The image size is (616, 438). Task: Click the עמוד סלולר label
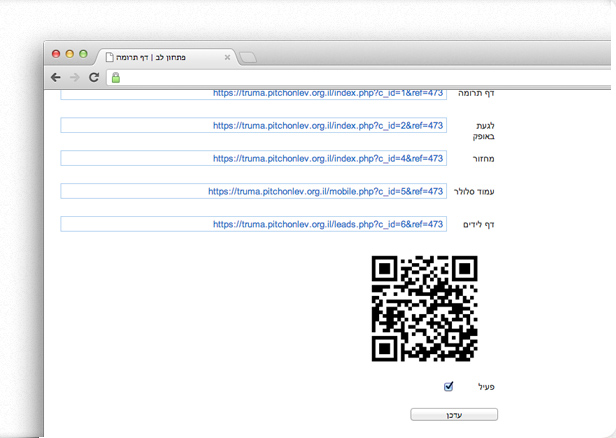(474, 192)
